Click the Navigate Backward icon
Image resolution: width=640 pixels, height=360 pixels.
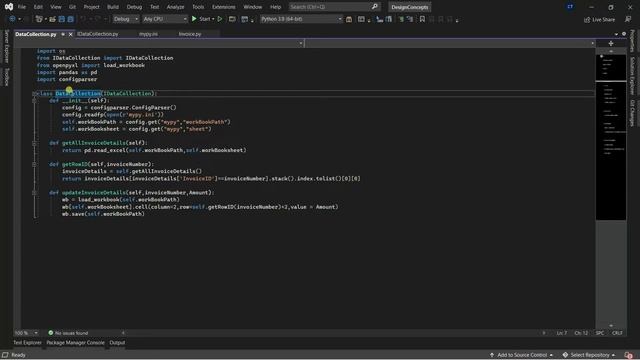pyautogui.click(x=12, y=19)
